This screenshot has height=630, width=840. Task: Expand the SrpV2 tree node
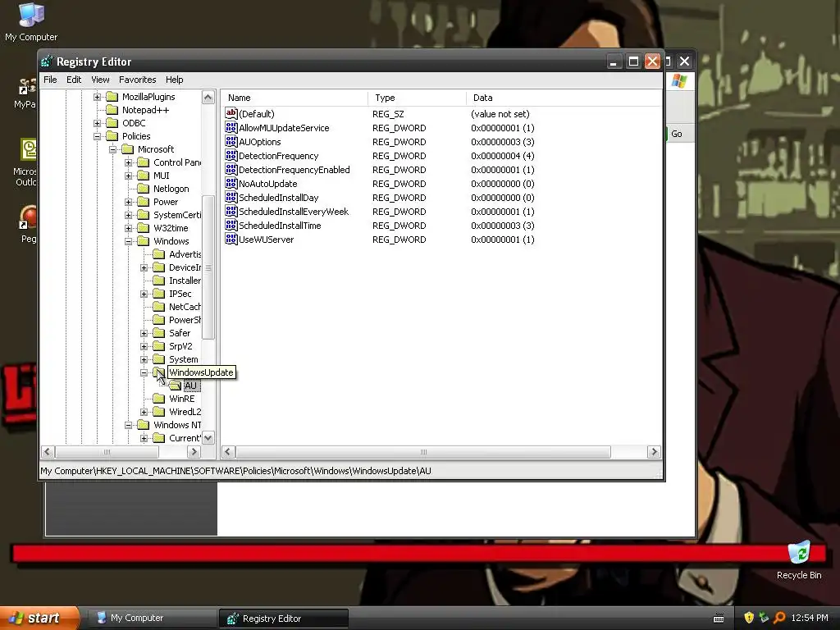click(144, 347)
